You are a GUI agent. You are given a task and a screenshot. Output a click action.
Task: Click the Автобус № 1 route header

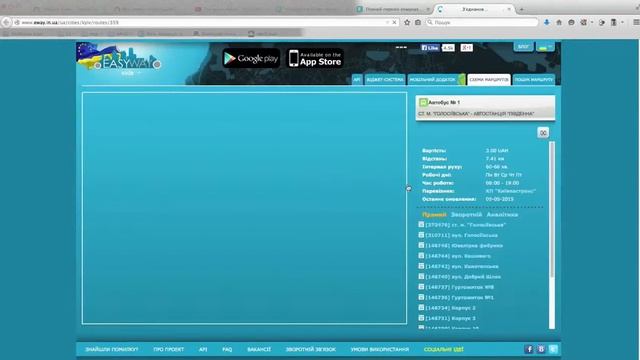coord(485,108)
